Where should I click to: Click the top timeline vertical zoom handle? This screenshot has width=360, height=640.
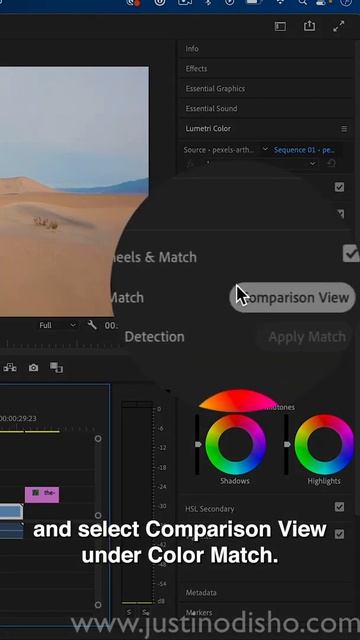pyautogui.click(x=98, y=438)
